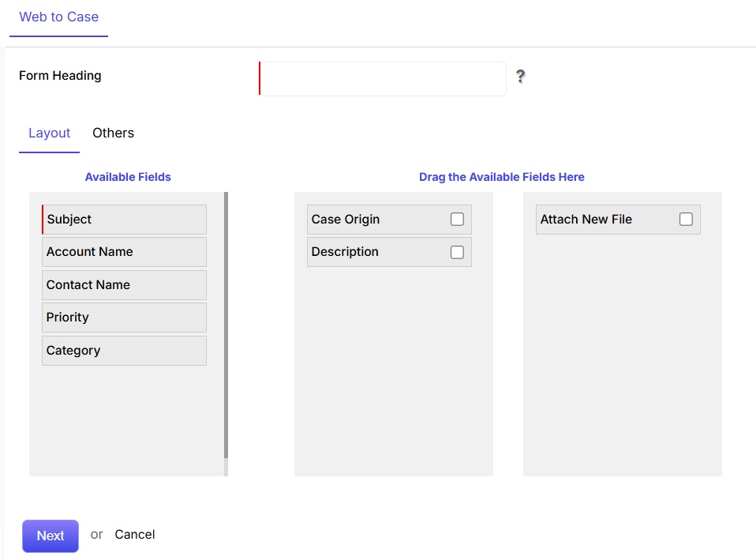The image size is (756, 560).
Task: Click the Description field label
Action: [345, 251]
